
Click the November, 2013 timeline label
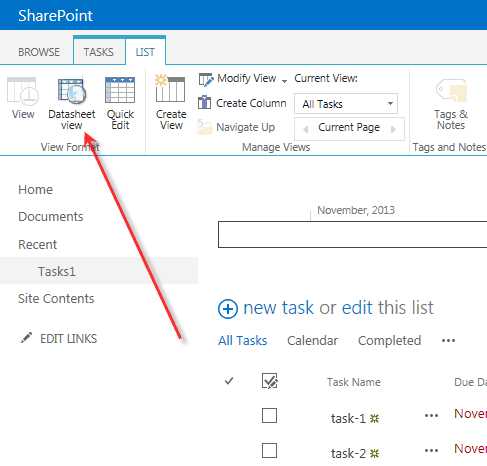pyautogui.click(x=356, y=210)
